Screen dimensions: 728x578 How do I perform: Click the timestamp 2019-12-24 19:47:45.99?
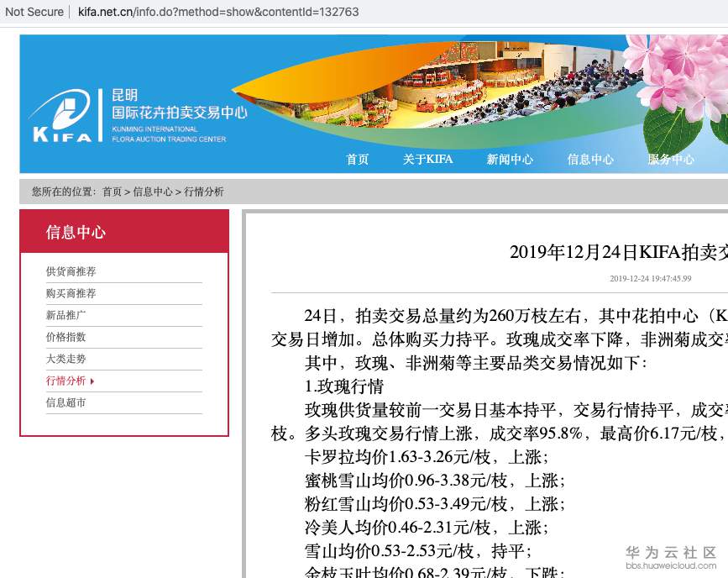(651, 278)
